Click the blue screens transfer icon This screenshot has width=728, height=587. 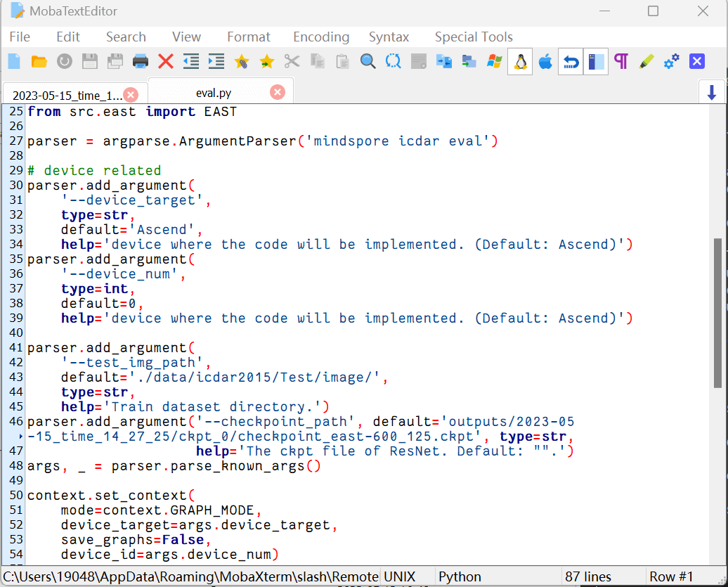[444, 61]
